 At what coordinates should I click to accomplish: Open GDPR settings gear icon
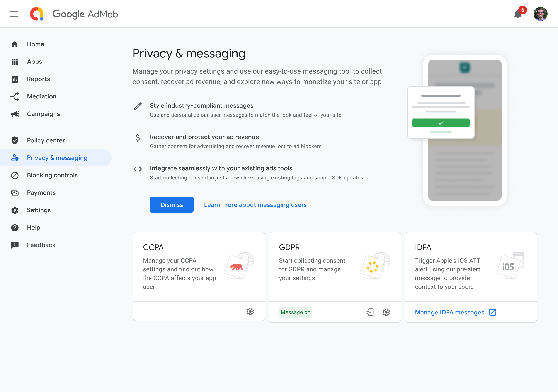pos(386,312)
